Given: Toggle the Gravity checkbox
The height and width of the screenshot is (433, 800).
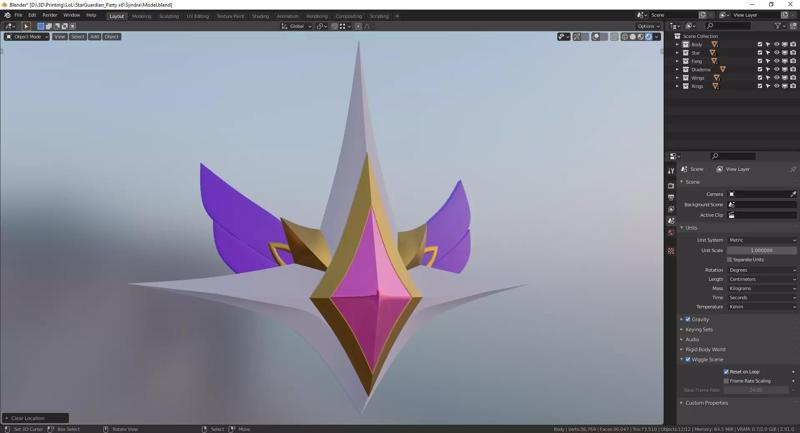Looking at the screenshot, I should point(688,320).
